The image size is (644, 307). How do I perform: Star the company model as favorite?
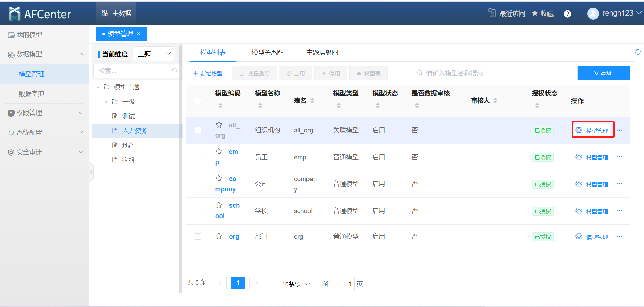219,178
